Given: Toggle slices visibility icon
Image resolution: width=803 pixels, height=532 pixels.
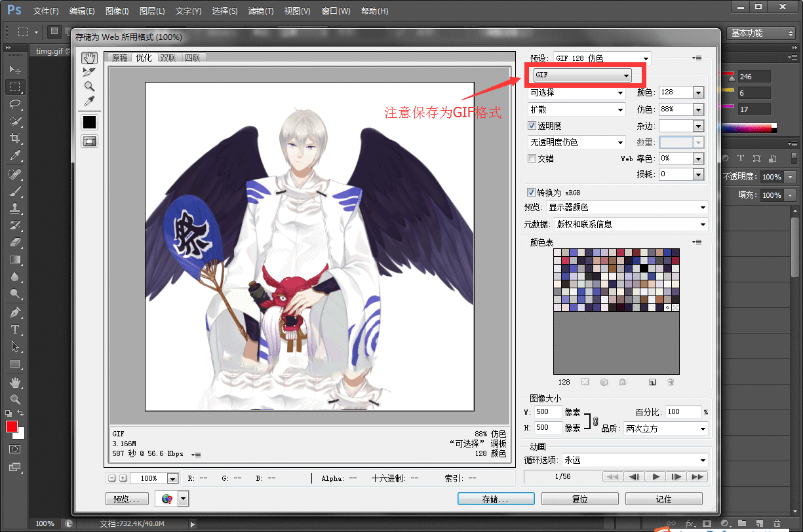Looking at the screenshot, I should pyautogui.click(x=89, y=141).
